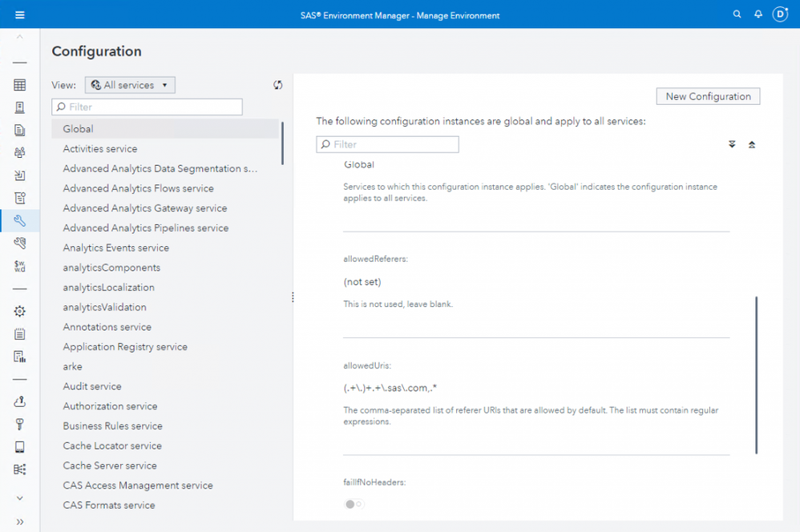Expand the sidebar navigation with double chevron

pos(20,522)
